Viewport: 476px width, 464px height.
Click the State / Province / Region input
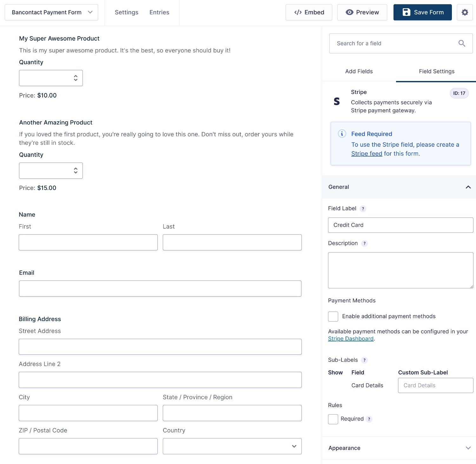click(232, 413)
